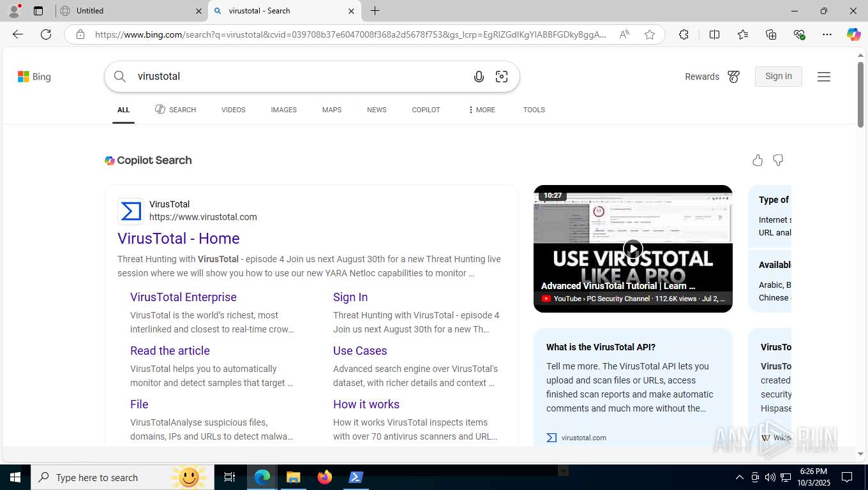Viewport: 868px width, 490px height.
Task: Open Split screen view
Action: point(714,34)
